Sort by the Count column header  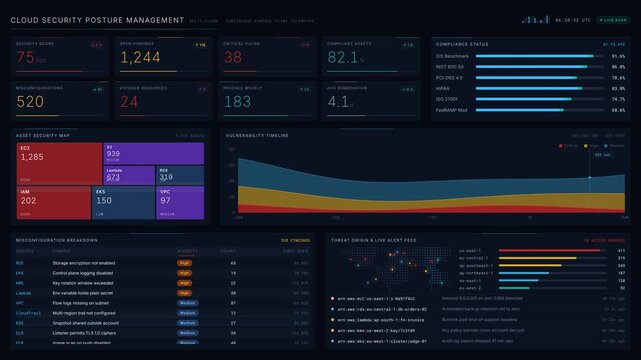click(x=228, y=251)
